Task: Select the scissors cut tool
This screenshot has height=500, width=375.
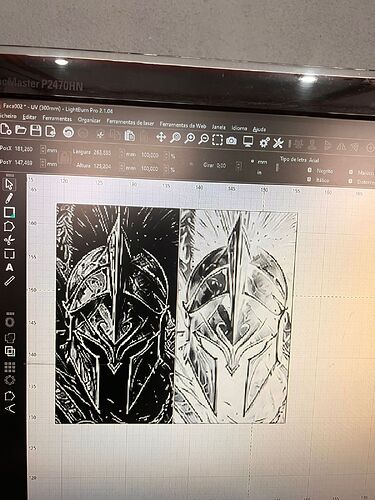Action: 9,240
